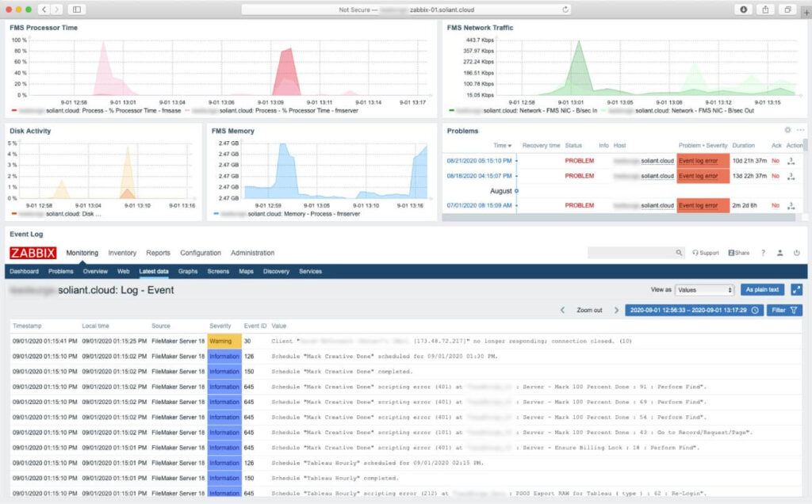Toggle fullscreen with the expand arrows
This screenshot has width=812, height=504.
click(796, 289)
